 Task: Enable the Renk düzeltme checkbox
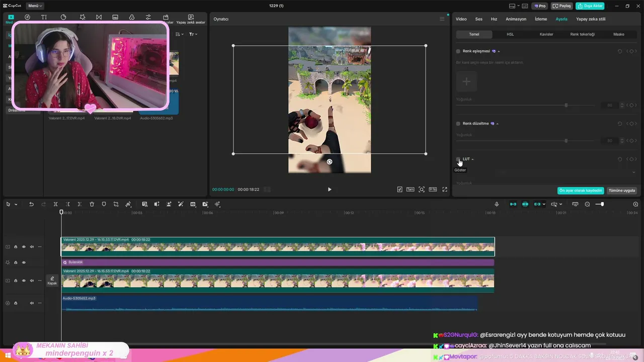point(458,124)
